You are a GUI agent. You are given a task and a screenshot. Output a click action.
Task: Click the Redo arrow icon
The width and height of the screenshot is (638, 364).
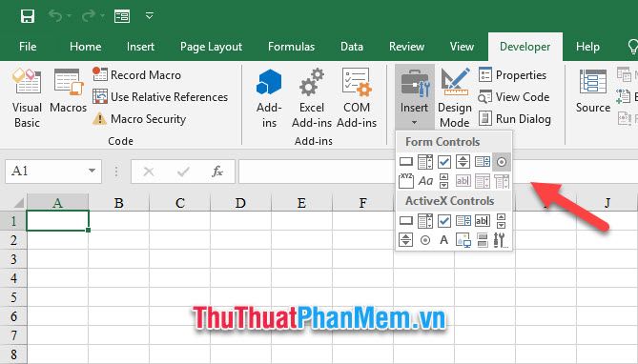89,16
